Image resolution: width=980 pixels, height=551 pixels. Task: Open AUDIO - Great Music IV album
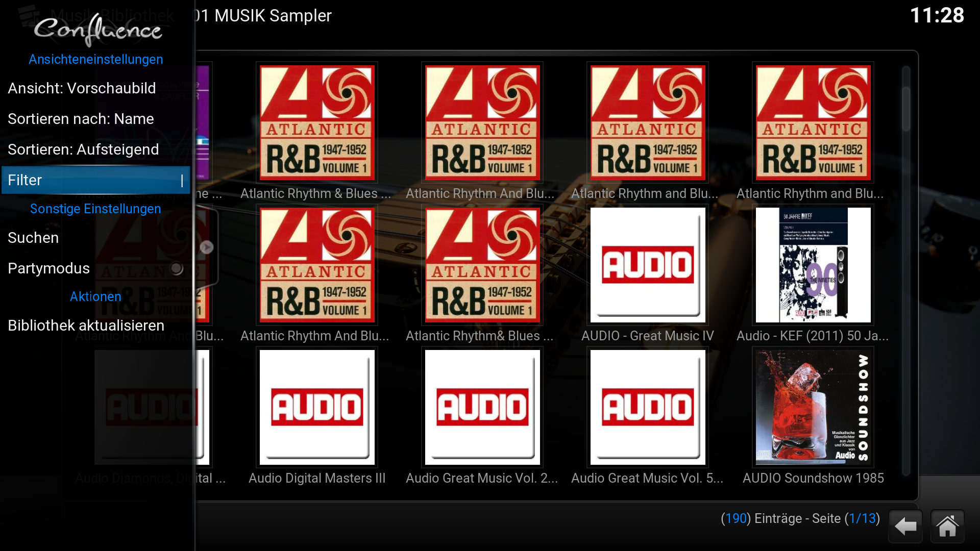pos(648,265)
